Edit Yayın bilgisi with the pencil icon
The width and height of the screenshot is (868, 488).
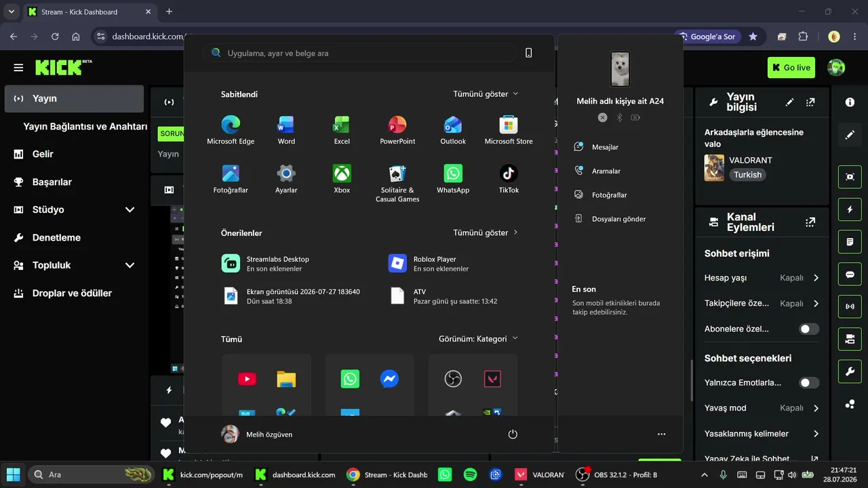coord(789,102)
